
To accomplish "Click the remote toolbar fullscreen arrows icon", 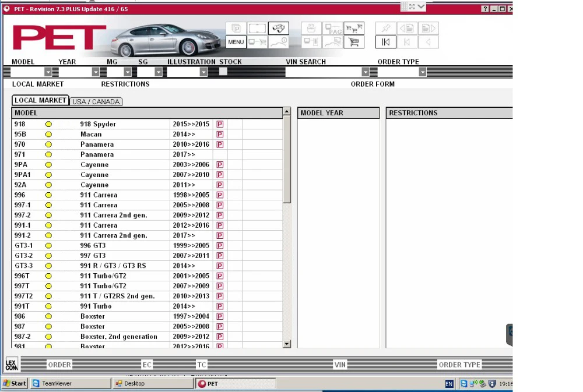I will (412, 6).
